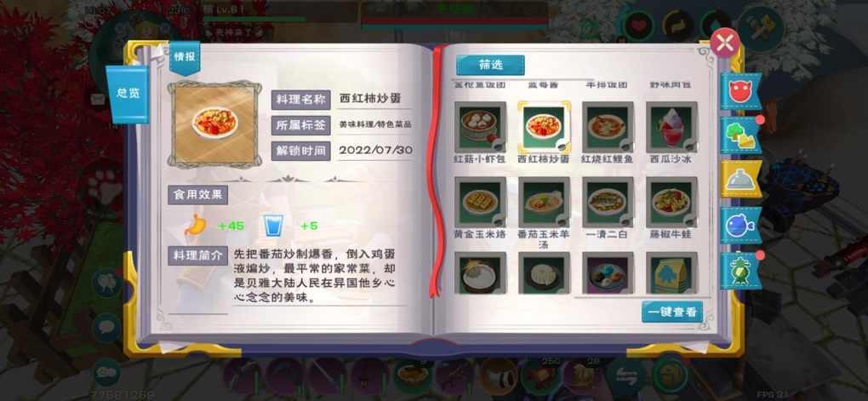
Task: Select 藤椒牛蛙 dish icon
Action: click(x=671, y=202)
